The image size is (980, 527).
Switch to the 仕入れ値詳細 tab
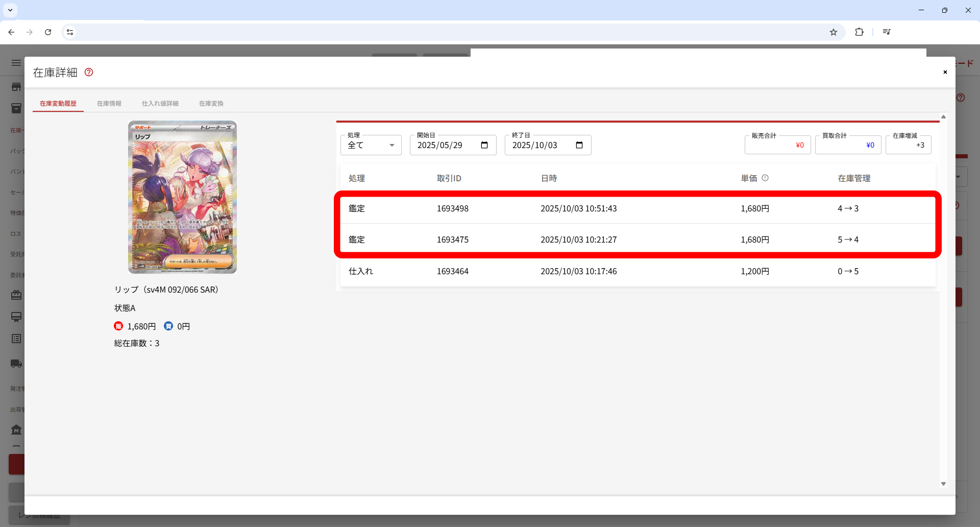click(160, 104)
